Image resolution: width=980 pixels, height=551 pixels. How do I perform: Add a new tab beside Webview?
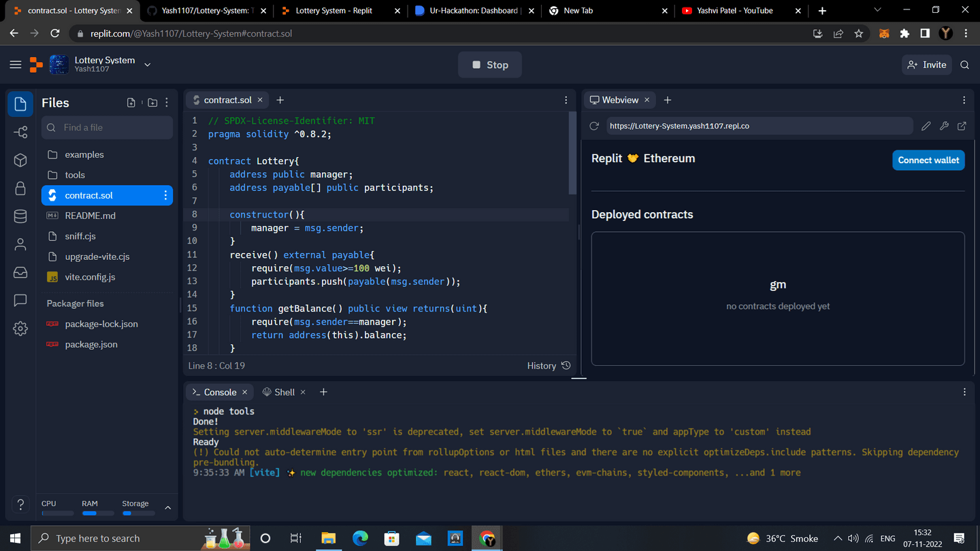(668, 100)
